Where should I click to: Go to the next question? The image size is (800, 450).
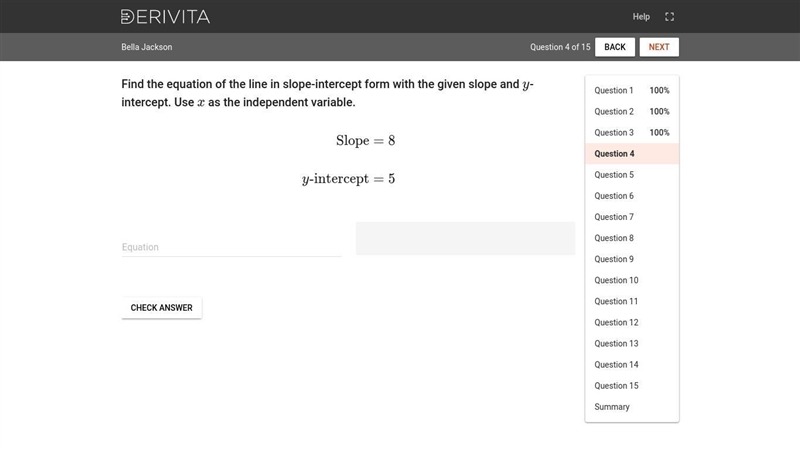pyautogui.click(x=659, y=47)
